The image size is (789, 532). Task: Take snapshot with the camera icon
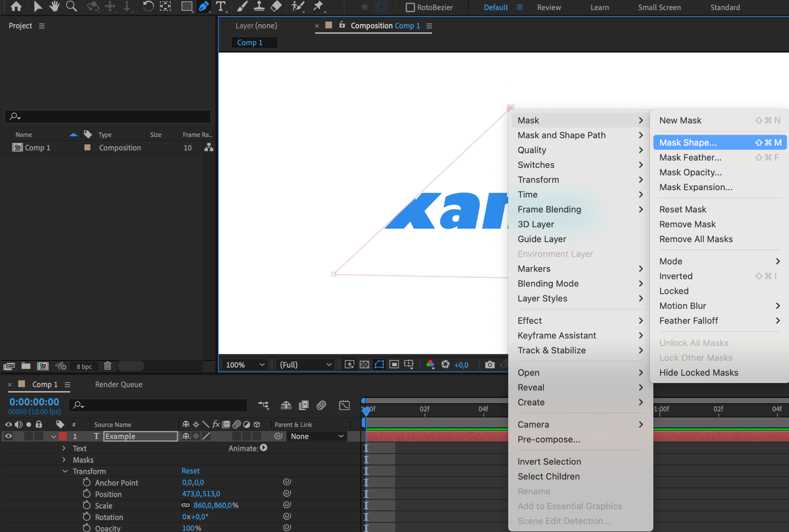(490, 365)
